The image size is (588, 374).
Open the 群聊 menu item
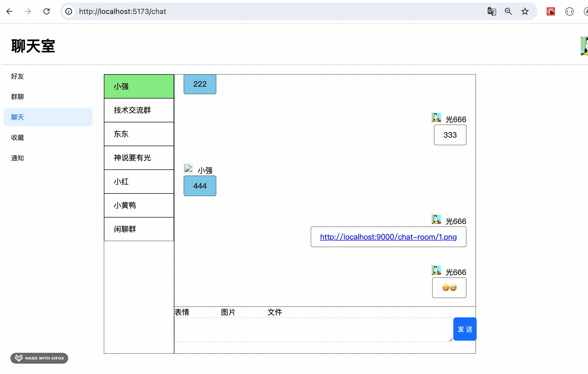pos(18,97)
